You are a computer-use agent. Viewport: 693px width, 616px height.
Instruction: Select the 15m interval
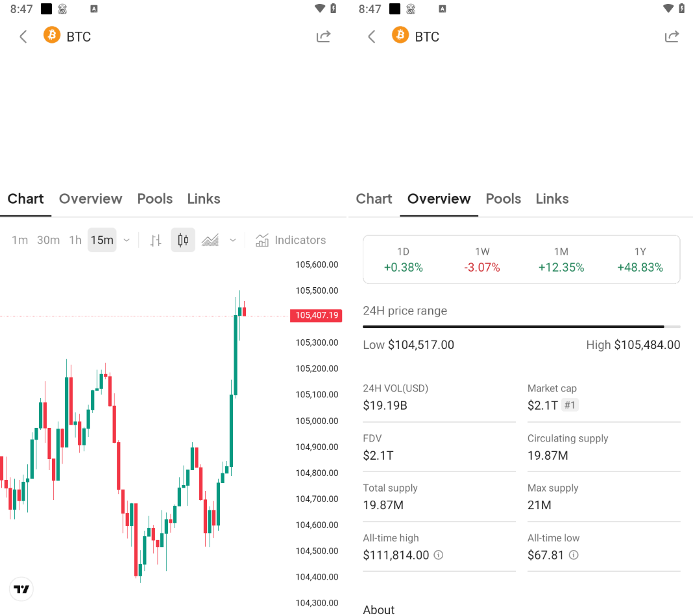point(102,240)
